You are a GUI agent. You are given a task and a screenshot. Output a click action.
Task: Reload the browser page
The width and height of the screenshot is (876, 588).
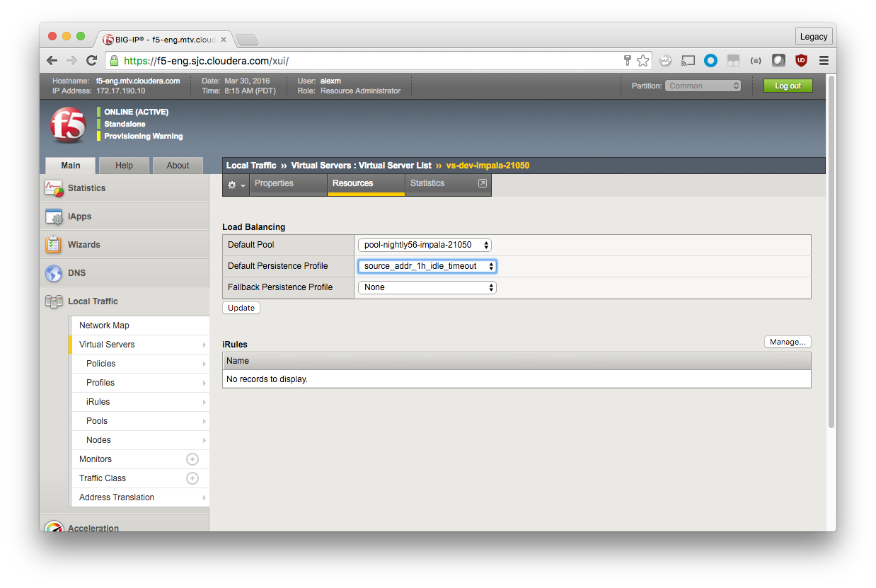92,61
